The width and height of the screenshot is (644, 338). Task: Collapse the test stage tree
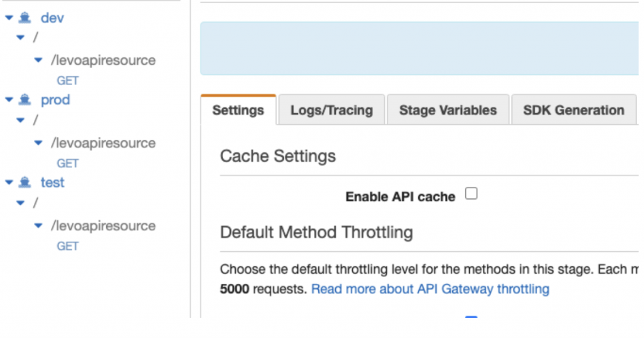pyautogui.click(x=9, y=183)
